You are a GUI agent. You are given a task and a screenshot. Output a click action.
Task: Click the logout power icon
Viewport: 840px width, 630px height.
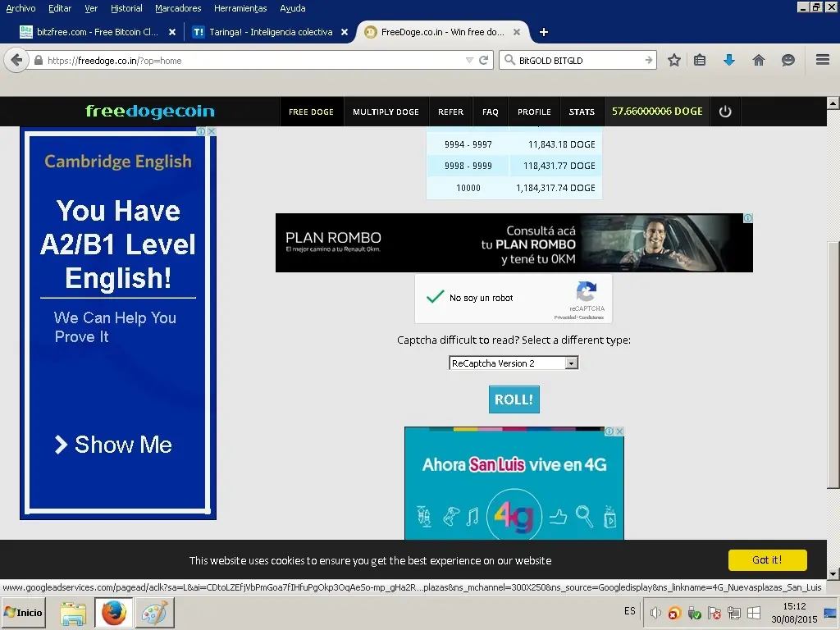point(725,112)
